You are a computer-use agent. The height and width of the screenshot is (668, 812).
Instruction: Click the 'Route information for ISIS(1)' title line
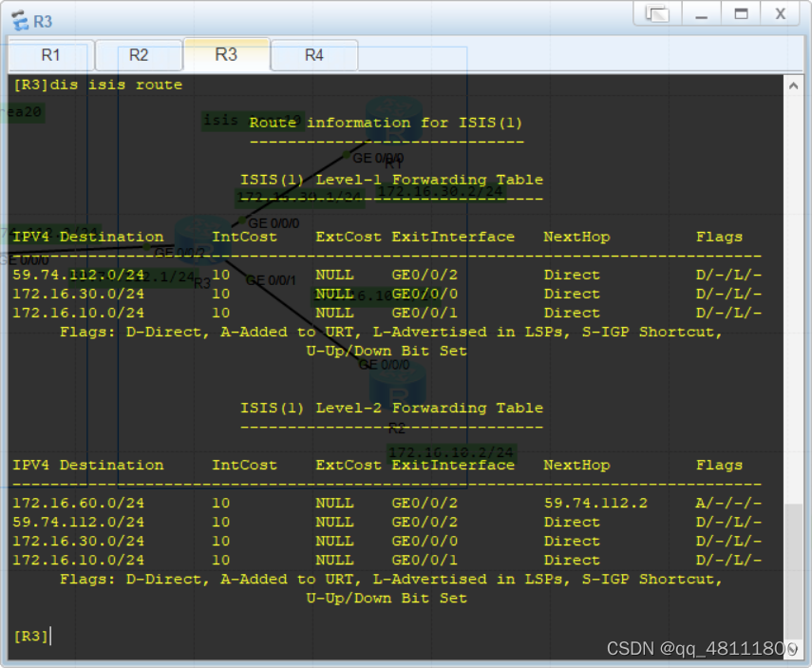[x=386, y=123]
